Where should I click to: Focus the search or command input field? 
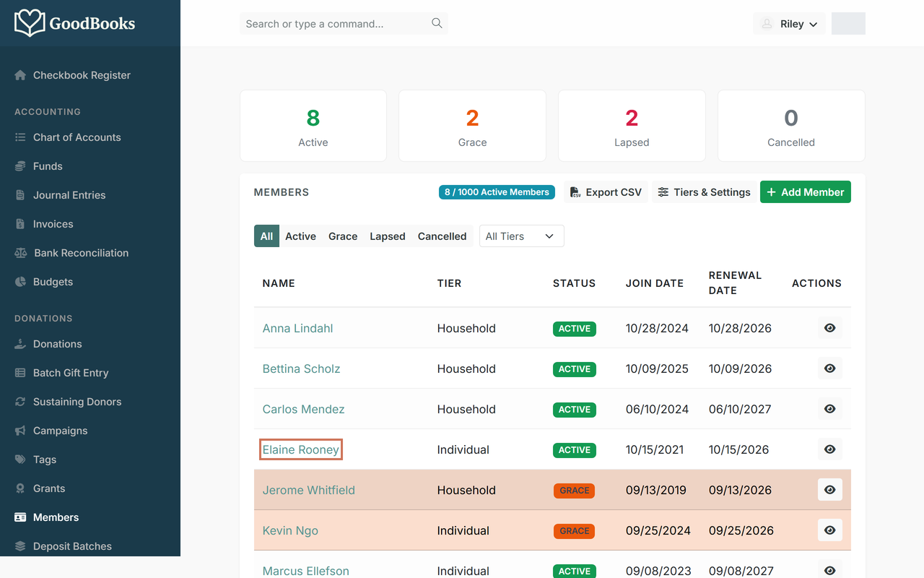[x=344, y=24]
